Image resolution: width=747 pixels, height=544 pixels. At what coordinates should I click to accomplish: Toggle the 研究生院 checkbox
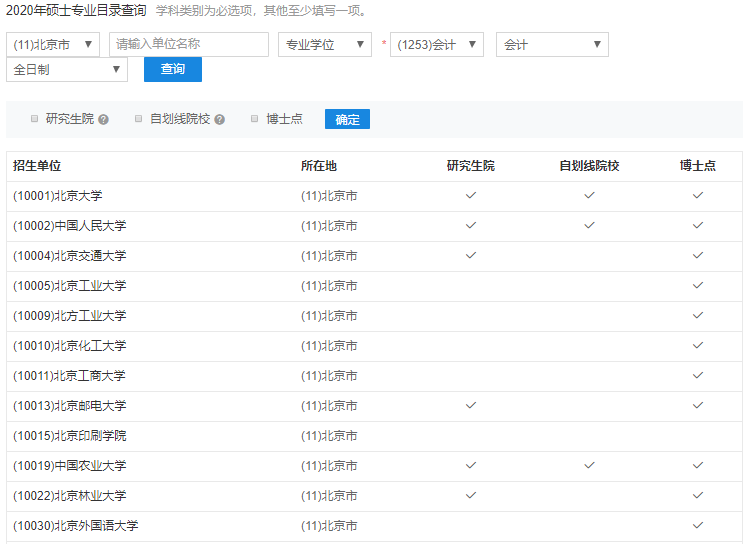(34, 119)
